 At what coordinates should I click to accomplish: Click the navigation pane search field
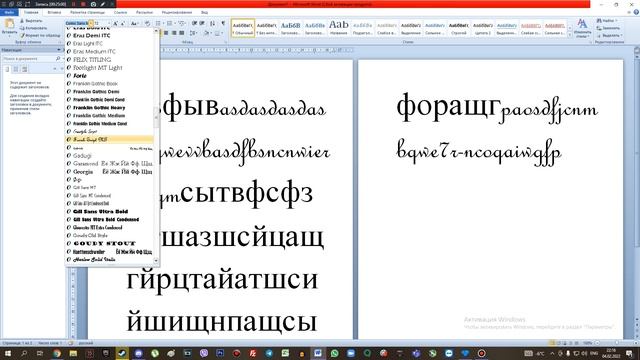tap(29, 59)
